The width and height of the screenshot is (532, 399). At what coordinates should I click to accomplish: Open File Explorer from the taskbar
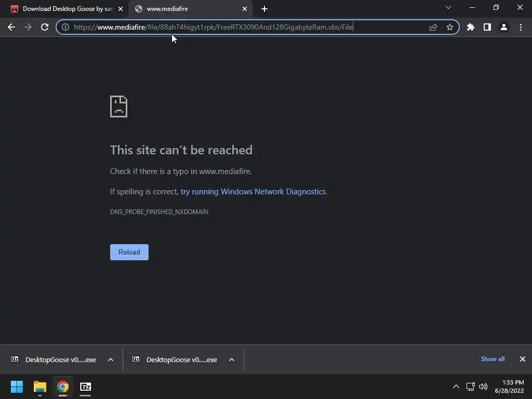point(39,387)
